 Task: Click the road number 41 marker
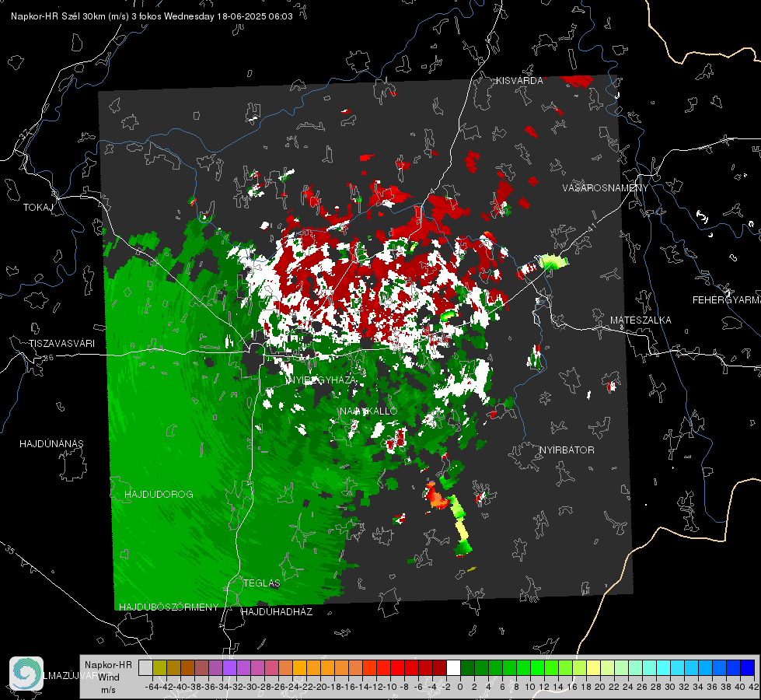(592, 227)
